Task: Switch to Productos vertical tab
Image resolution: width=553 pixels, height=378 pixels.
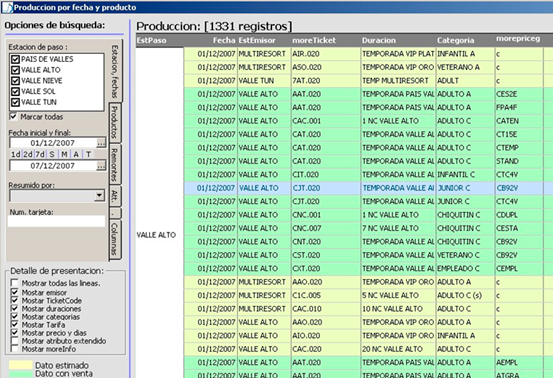Action: click(114, 123)
